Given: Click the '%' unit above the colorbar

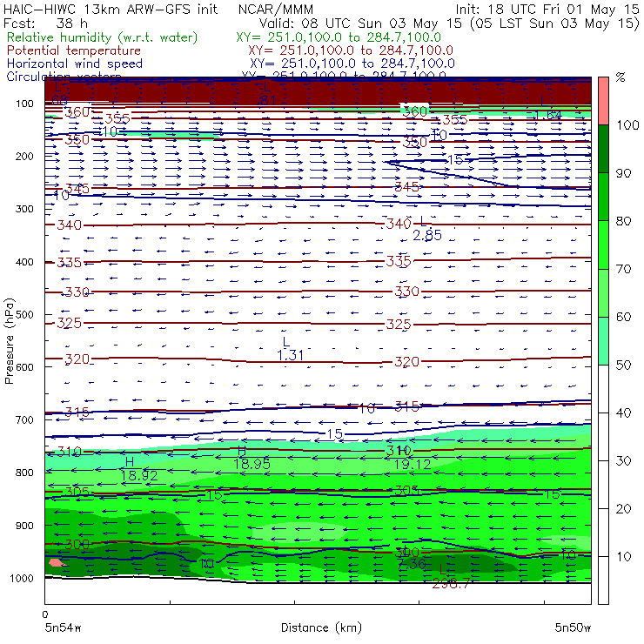Looking at the screenshot, I should (x=621, y=77).
